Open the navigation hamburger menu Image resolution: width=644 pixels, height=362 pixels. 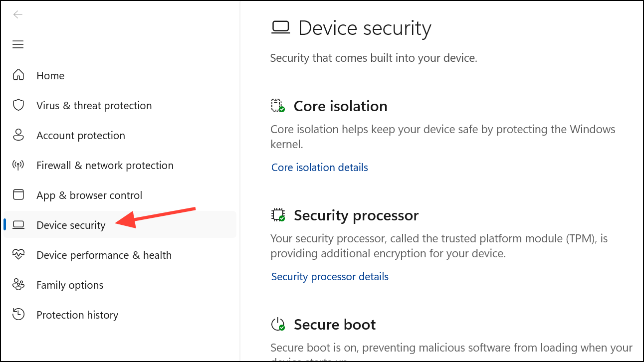(x=18, y=44)
